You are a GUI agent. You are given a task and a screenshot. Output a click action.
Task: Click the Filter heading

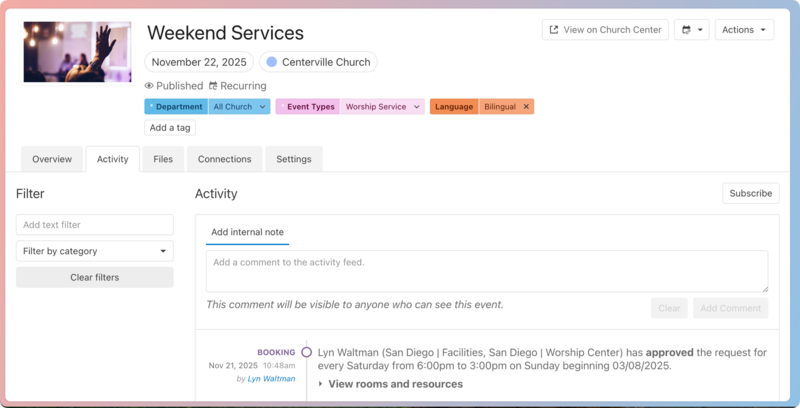[30, 194]
